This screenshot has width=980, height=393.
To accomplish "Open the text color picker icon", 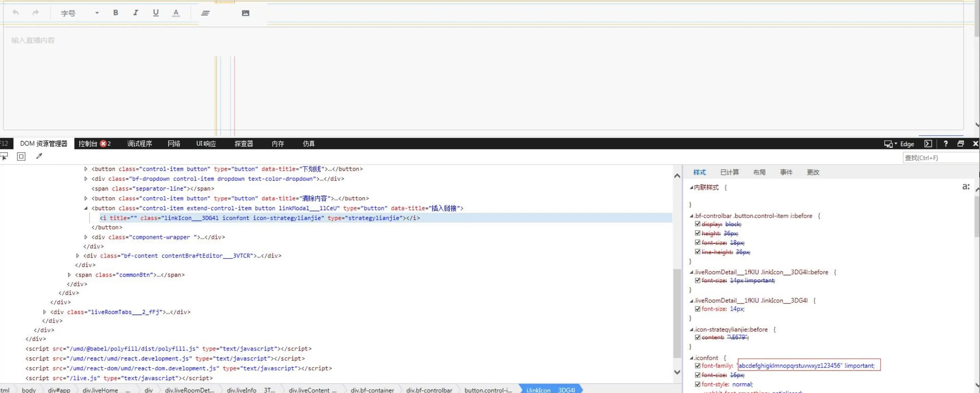I will pyautogui.click(x=176, y=13).
